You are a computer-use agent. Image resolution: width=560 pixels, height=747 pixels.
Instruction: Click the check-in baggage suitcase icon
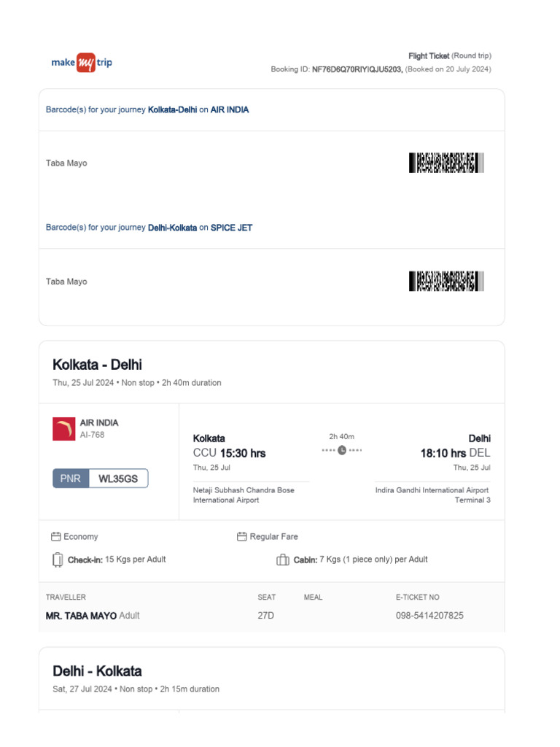click(58, 560)
